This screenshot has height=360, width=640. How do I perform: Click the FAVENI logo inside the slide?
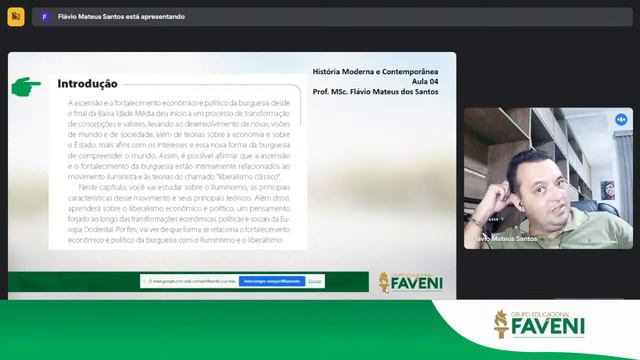(411, 282)
